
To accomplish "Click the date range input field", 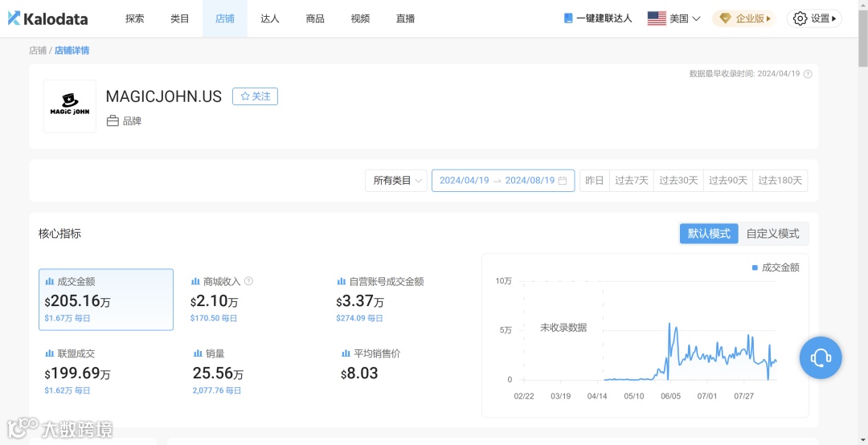I will (503, 181).
